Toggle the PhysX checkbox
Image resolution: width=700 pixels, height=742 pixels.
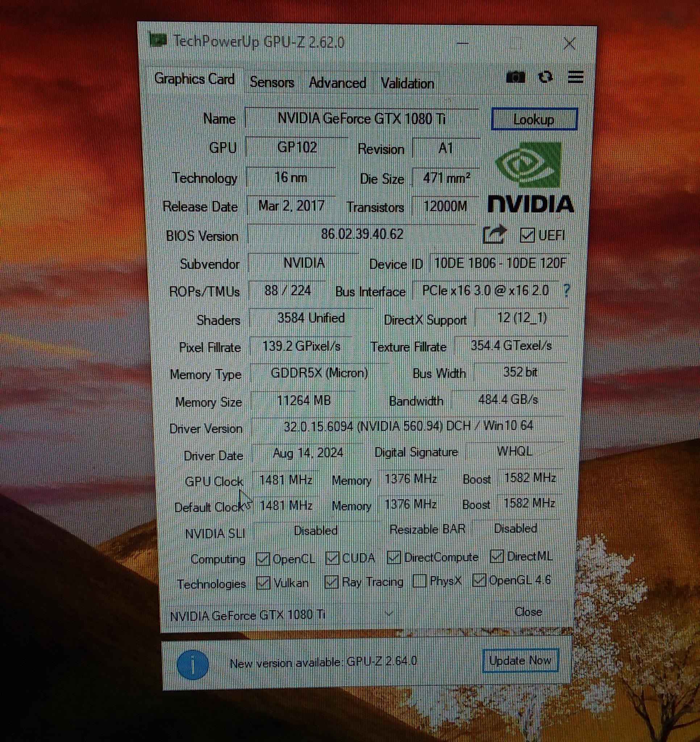(x=420, y=581)
